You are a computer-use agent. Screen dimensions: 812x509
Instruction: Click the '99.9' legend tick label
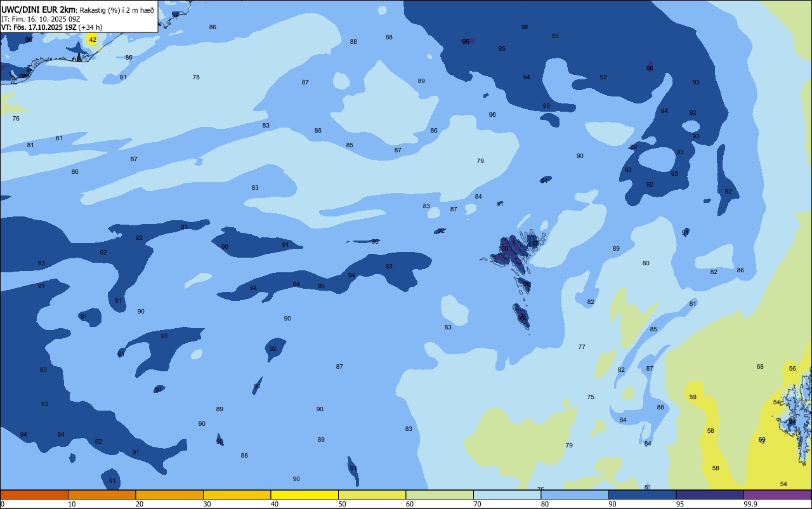click(x=750, y=504)
